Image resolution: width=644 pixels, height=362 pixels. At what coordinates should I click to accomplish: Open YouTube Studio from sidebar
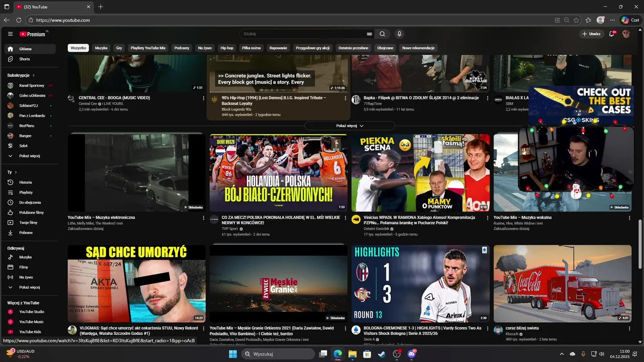click(x=31, y=312)
